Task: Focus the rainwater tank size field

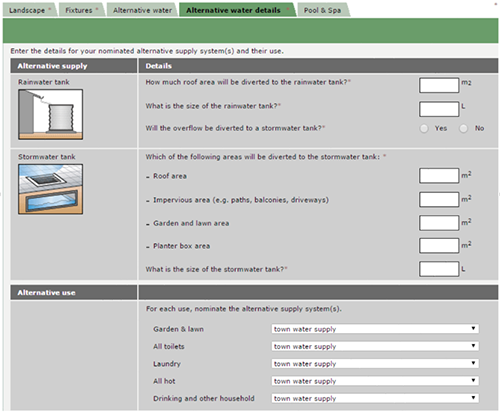Action: tap(439, 109)
